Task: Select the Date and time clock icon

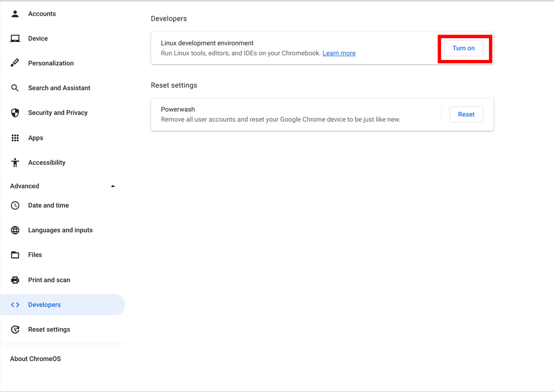Action: 15,205
